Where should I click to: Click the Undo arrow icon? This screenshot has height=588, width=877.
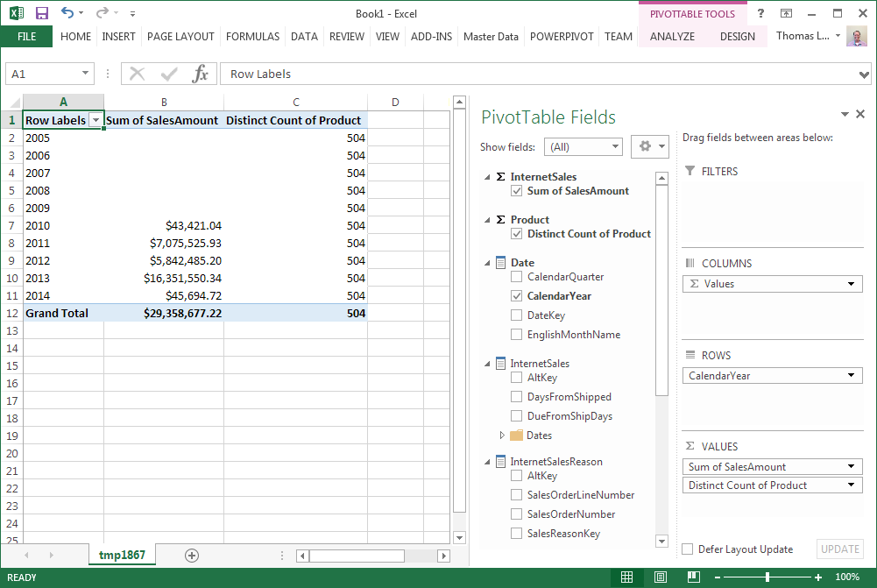click(x=68, y=13)
